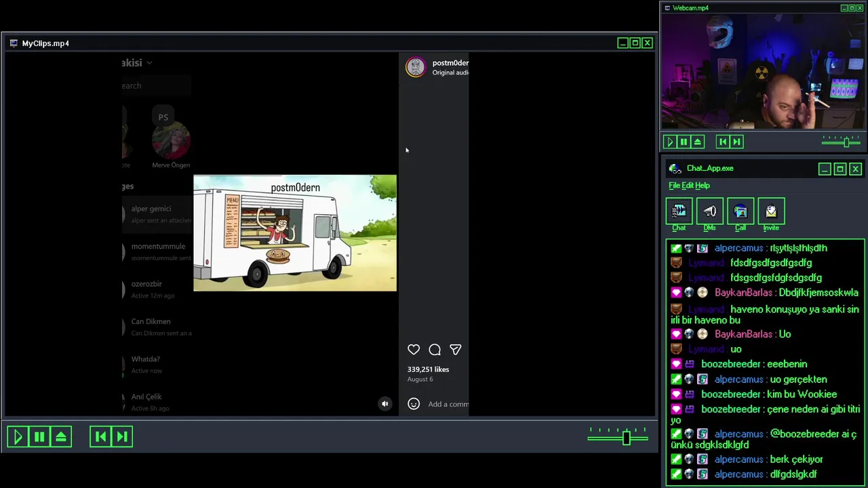868x488 pixels.
Task: Play the Webcam.mp4 video
Action: click(x=670, y=142)
